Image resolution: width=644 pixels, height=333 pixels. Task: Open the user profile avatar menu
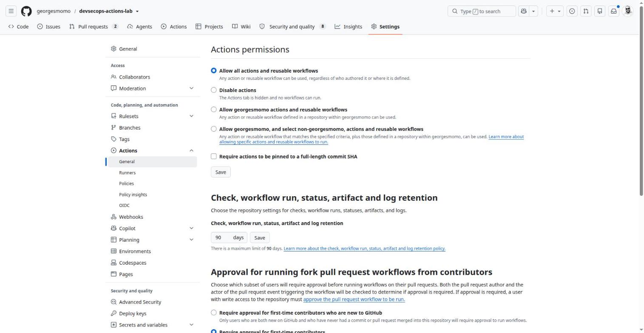pyautogui.click(x=628, y=11)
